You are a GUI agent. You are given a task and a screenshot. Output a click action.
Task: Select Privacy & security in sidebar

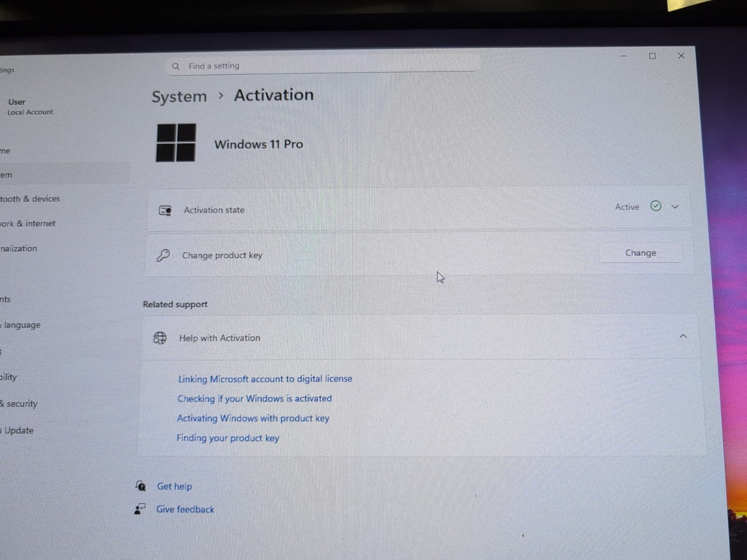point(19,403)
